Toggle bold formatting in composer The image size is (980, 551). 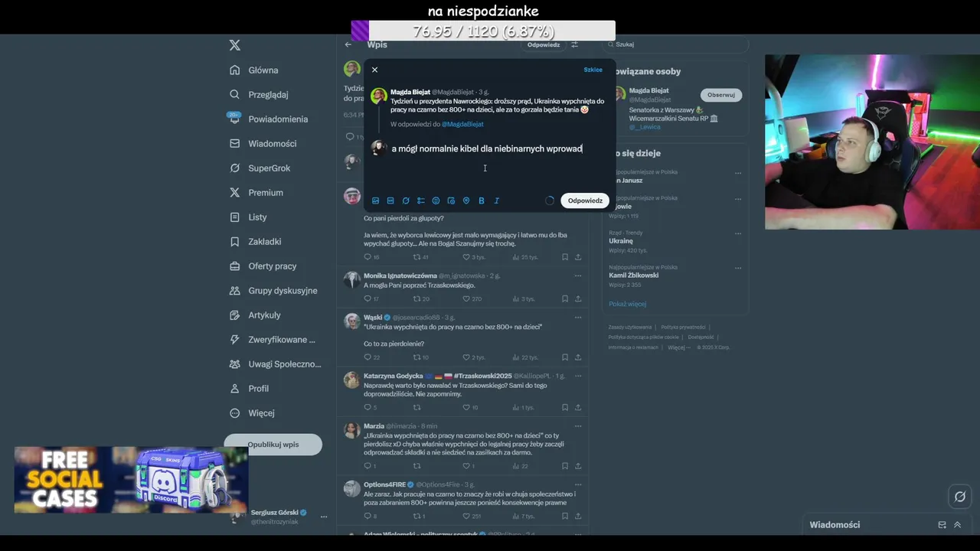tap(482, 201)
